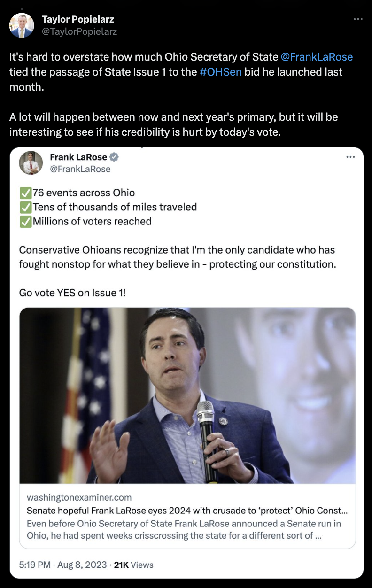Open the quoted tweet's three-dot menu

click(x=350, y=157)
